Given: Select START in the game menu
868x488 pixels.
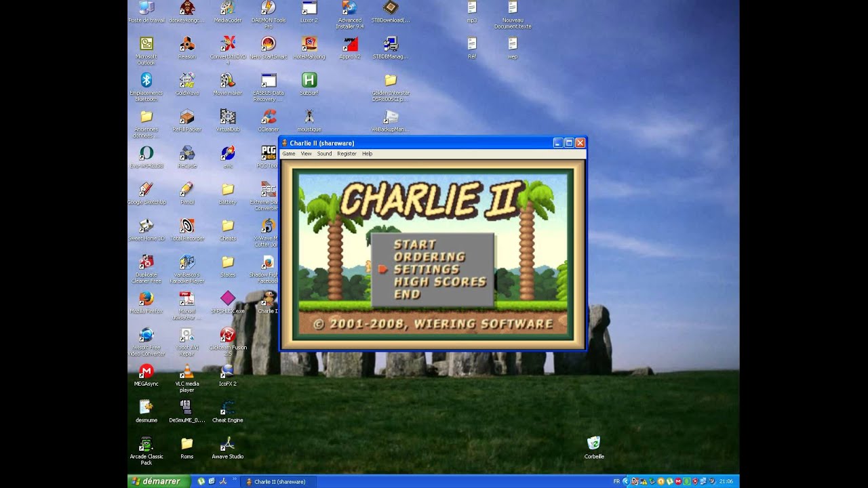Looking at the screenshot, I should pos(414,244).
